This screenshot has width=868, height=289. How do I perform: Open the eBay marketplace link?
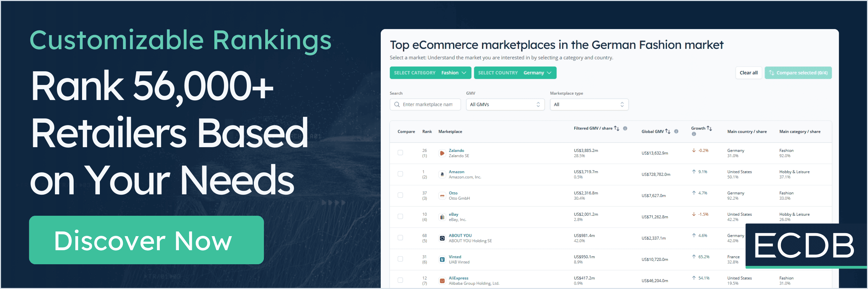coord(453,214)
